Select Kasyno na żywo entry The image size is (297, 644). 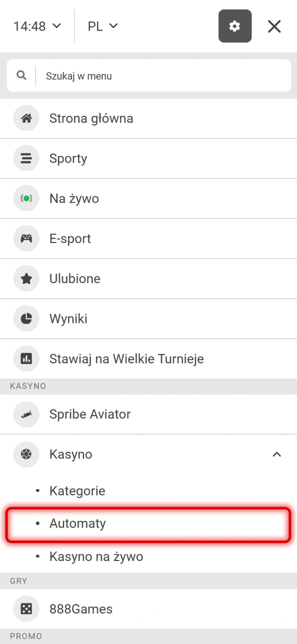click(96, 556)
